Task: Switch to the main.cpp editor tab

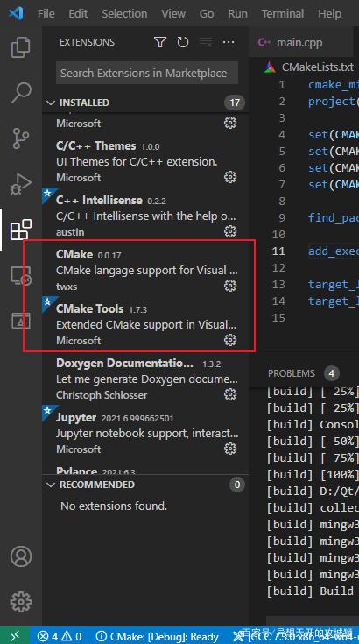Action: pyautogui.click(x=299, y=42)
